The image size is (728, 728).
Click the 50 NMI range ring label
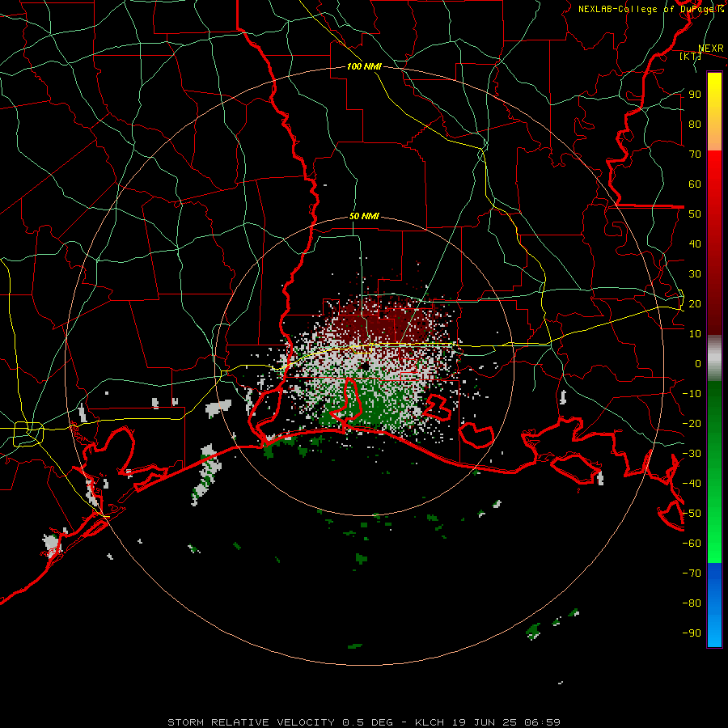tap(364, 216)
